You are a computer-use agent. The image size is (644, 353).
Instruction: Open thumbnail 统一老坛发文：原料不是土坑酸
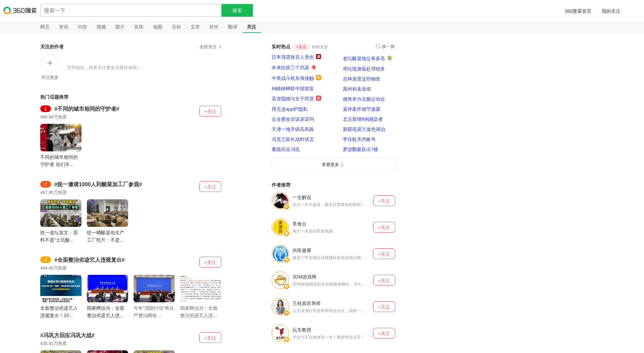click(x=61, y=213)
